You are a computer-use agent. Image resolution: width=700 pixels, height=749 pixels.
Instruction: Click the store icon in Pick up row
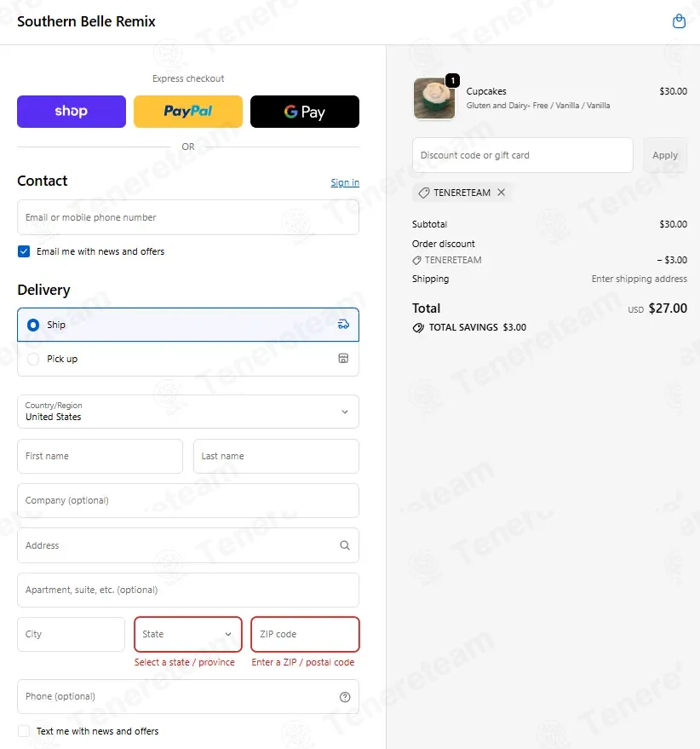tap(343, 358)
